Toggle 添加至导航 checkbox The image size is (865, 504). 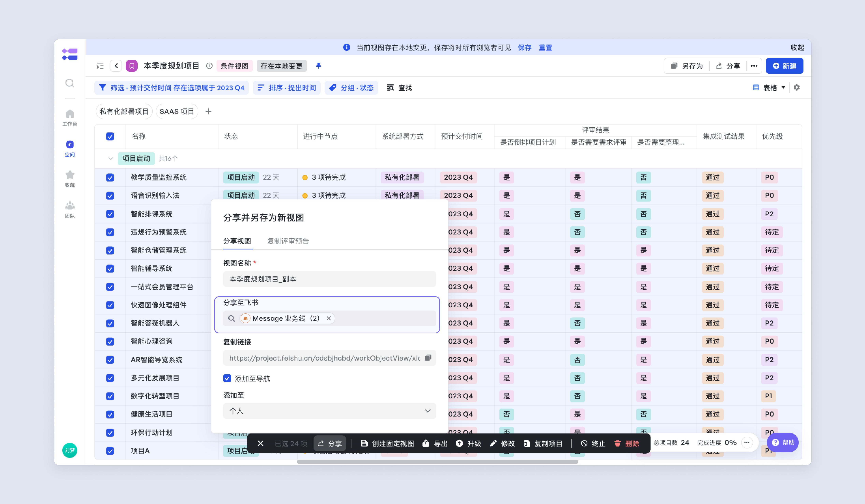coord(227,378)
